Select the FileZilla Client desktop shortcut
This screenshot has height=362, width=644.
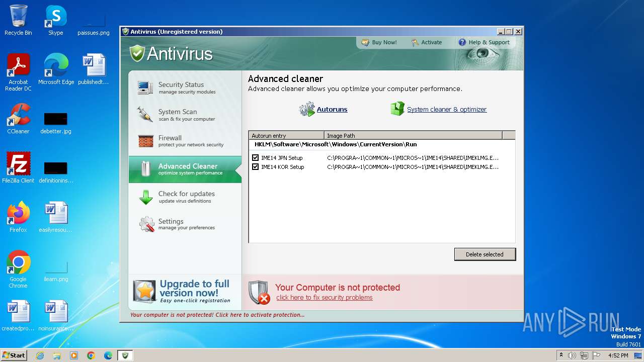[18, 168]
